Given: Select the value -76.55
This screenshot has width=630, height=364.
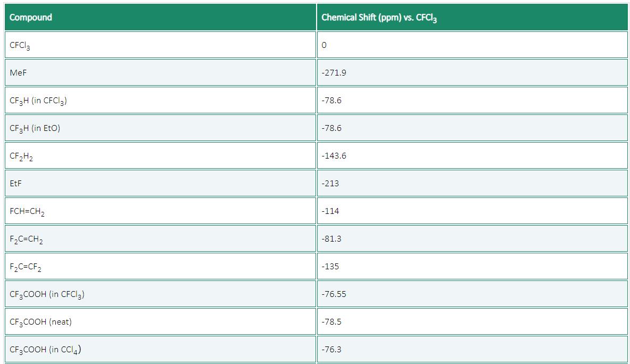Looking at the screenshot, I should point(472,294).
